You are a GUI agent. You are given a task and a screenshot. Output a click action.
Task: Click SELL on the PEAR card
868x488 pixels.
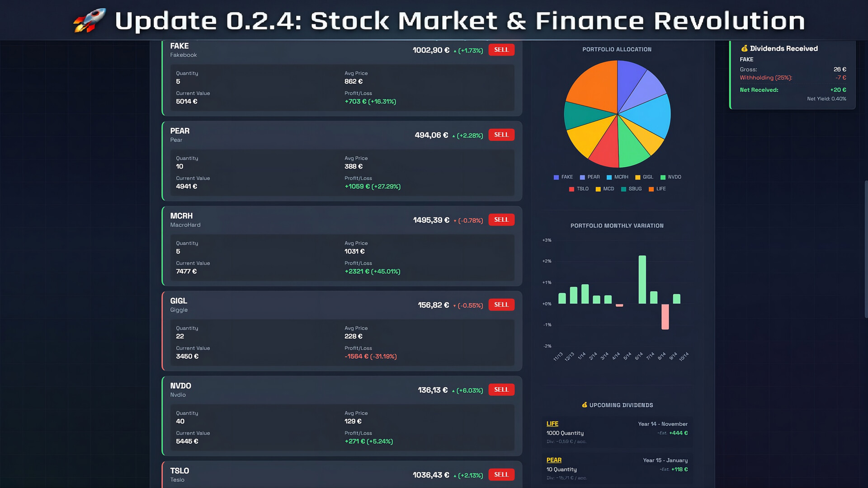[x=501, y=135]
